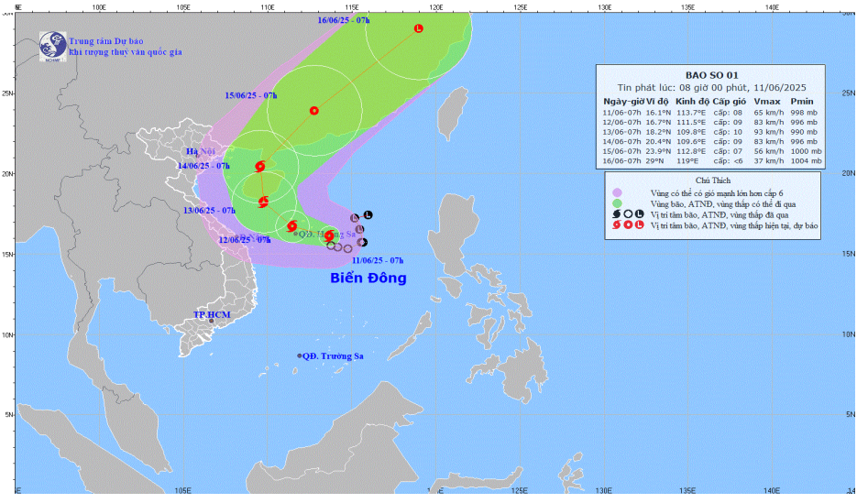Click the '113.7°E' longitude value
Screen dimensions: 868x503
tap(691, 113)
